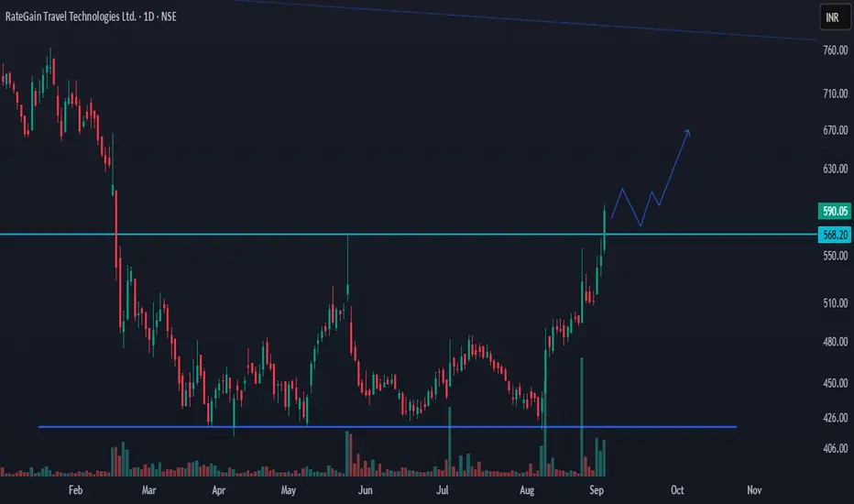Image resolution: width=854 pixels, height=504 pixels.
Task: Click the 426.00 price axis label
Action: [x=835, y=418]
